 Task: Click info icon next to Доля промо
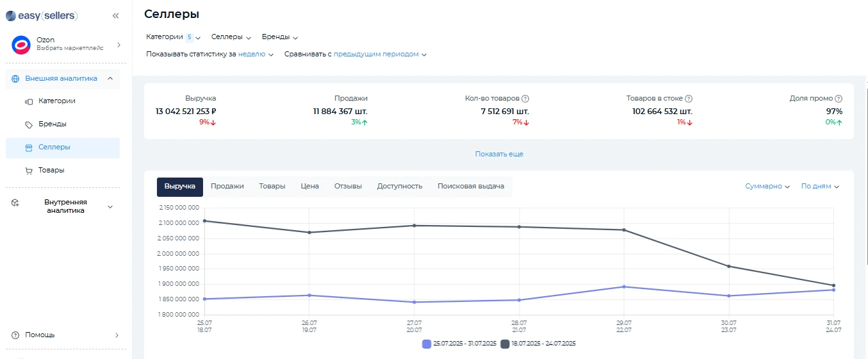(x=839, y=99)
